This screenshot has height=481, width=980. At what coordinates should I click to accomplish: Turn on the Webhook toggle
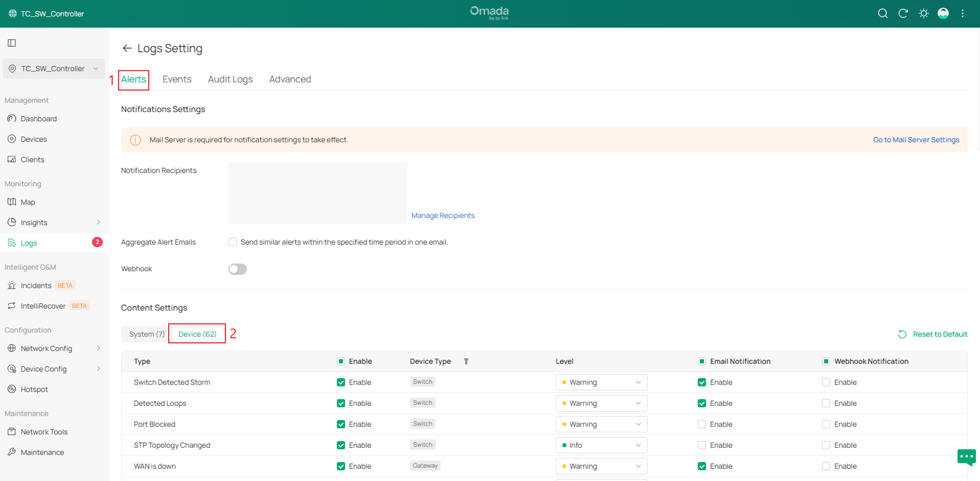tap(237, 269)
